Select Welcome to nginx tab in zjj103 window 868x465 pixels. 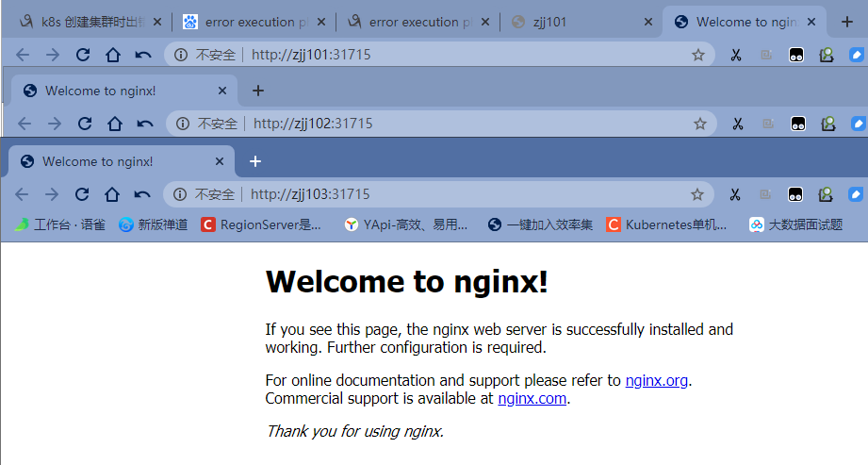(x=122, y=161)
